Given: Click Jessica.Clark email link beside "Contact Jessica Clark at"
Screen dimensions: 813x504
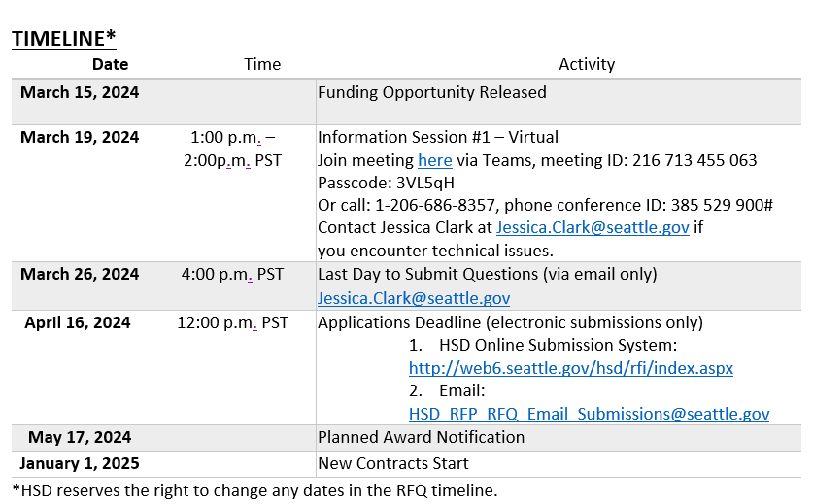Looking at the screenshot, I should [x=593, y=227].
